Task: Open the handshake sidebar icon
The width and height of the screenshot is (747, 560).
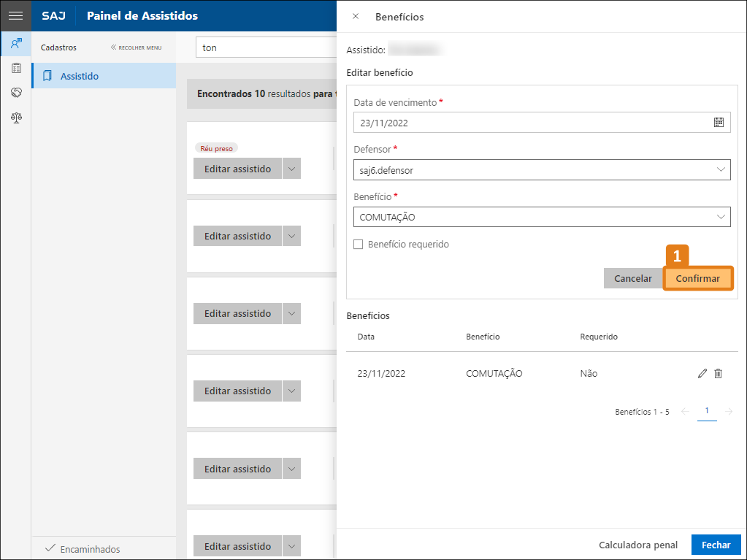Action: click(16, 93)
